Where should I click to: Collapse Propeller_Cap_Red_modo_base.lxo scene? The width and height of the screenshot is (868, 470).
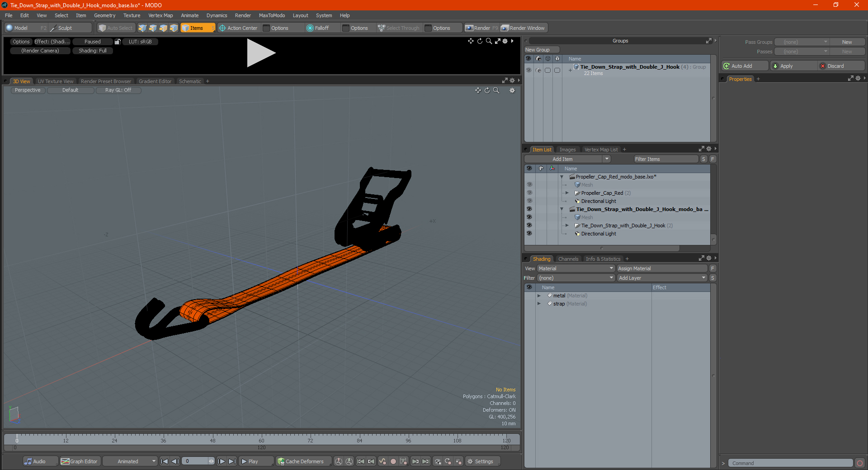click(561, 177)
